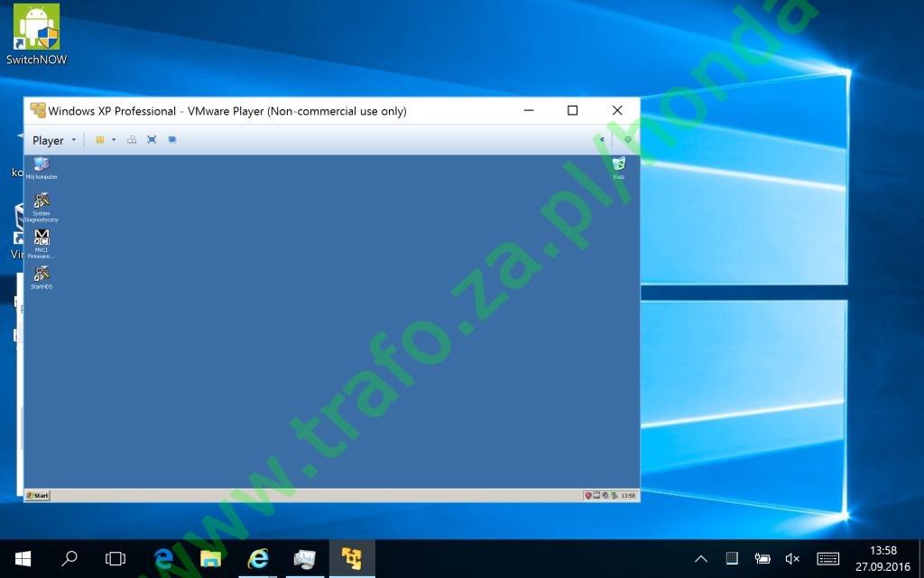Click the Unity mode toolbar icon

point(172,140)
